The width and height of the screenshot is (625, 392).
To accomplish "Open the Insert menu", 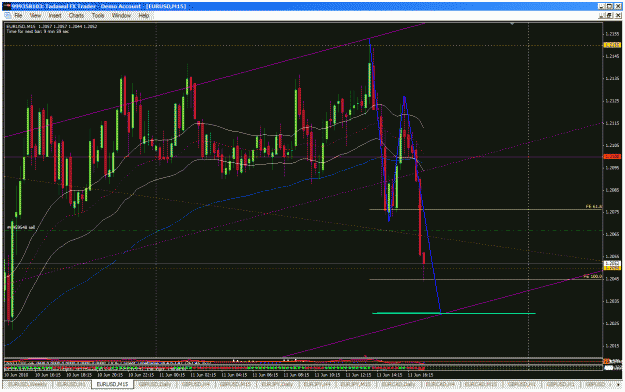I will click(x=55, y=16).
